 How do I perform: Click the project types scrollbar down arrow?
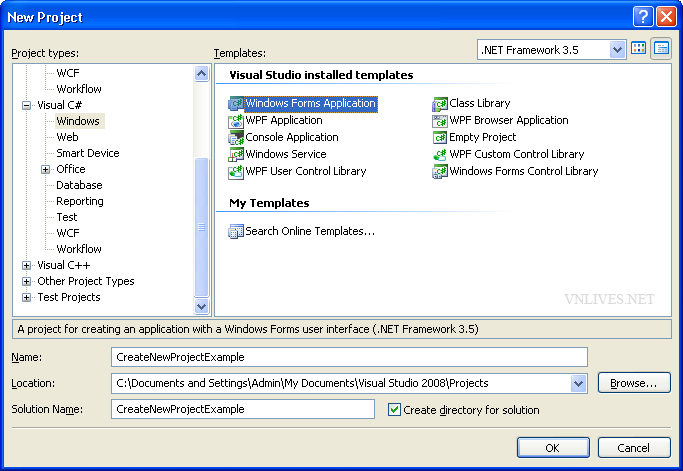[201, 306]
